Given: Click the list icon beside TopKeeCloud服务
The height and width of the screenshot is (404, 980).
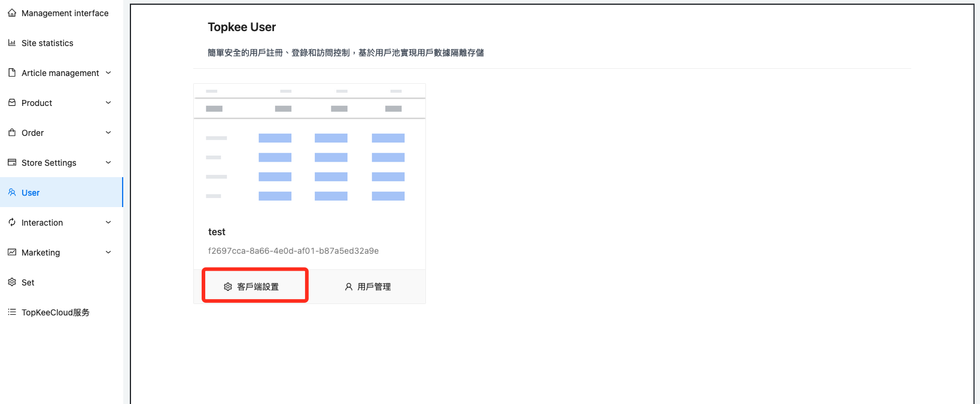Looking at the screenshot, I should (x=12, y=312).
